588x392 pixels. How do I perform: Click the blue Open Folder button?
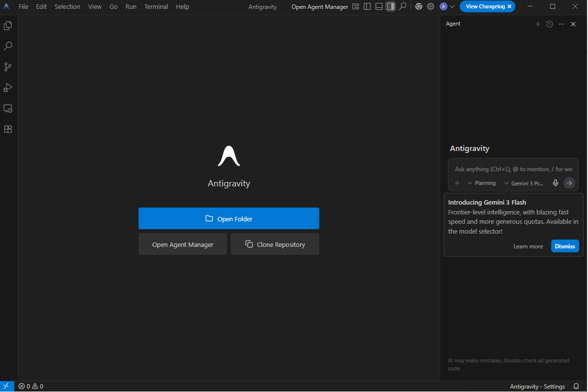coord(229,218)
